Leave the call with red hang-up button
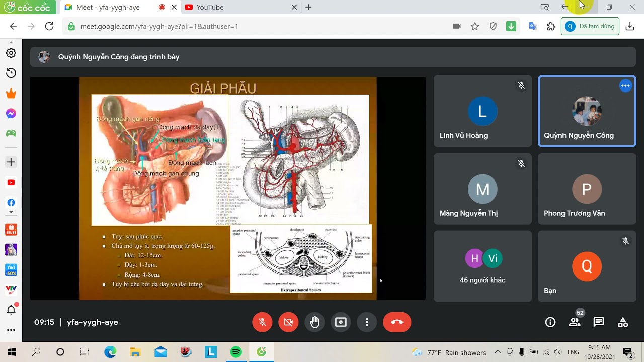 [397, 322]
